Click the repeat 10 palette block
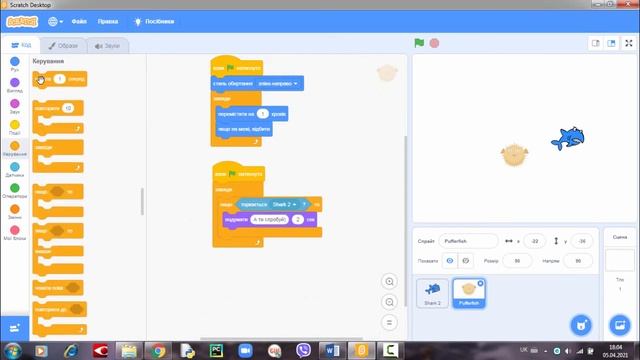640x360 pixels. (58, 118)
